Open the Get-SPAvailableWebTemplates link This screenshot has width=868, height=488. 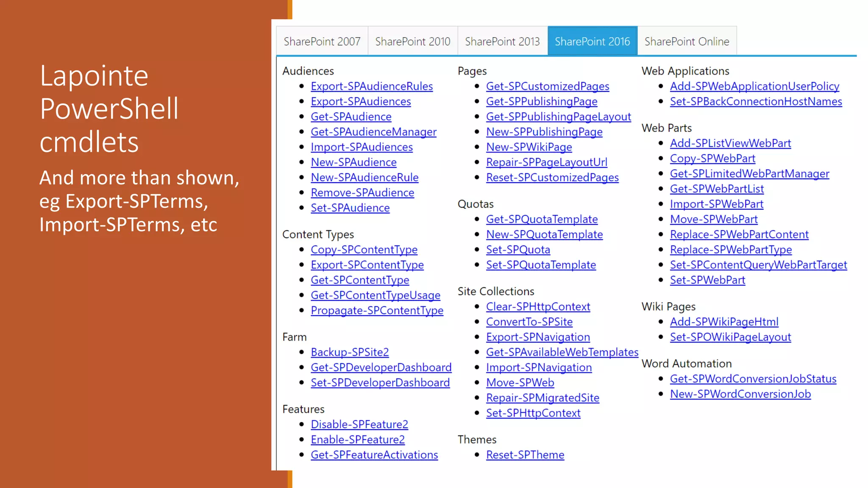pos(562,352)
